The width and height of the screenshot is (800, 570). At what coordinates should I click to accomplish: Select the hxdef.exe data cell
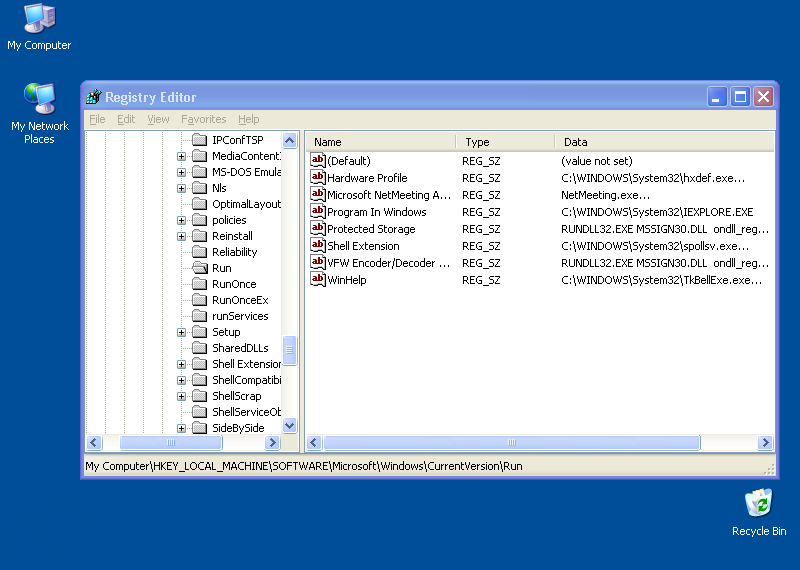click(x=653, y=178)
